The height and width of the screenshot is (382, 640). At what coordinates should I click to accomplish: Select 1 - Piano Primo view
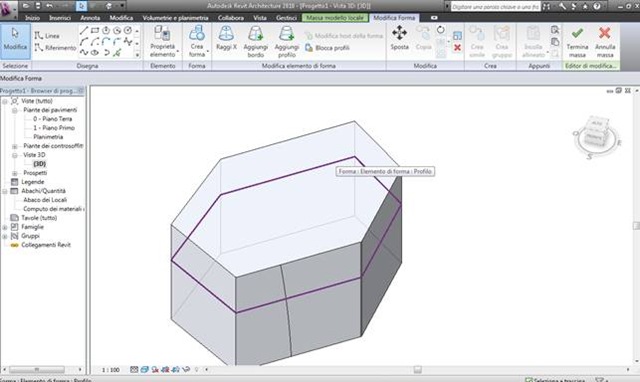point(54,128)
